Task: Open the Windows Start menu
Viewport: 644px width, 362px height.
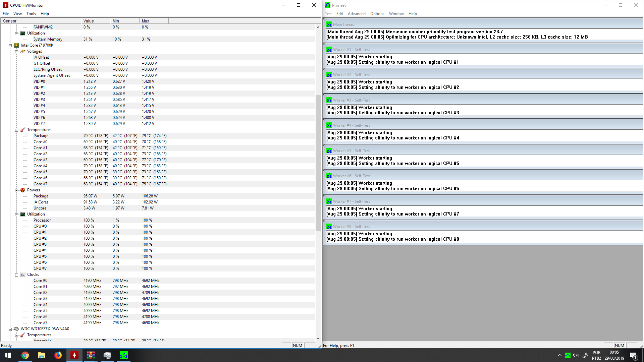Action: pos(8,355)
